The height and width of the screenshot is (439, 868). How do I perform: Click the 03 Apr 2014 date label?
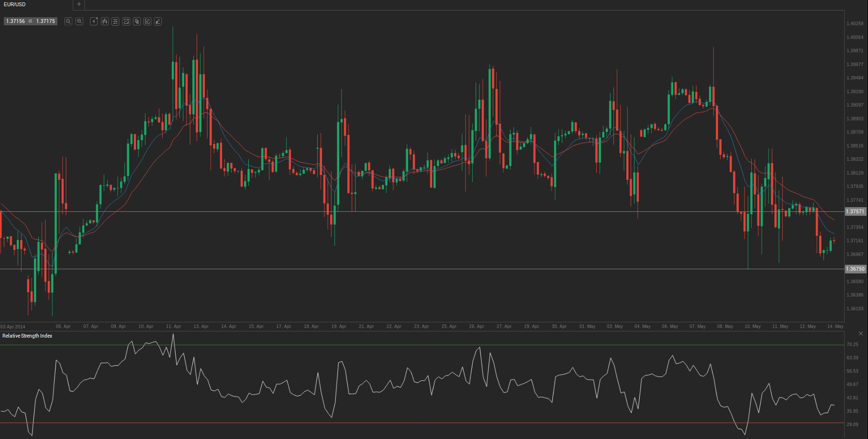click(x=13, y=327)
